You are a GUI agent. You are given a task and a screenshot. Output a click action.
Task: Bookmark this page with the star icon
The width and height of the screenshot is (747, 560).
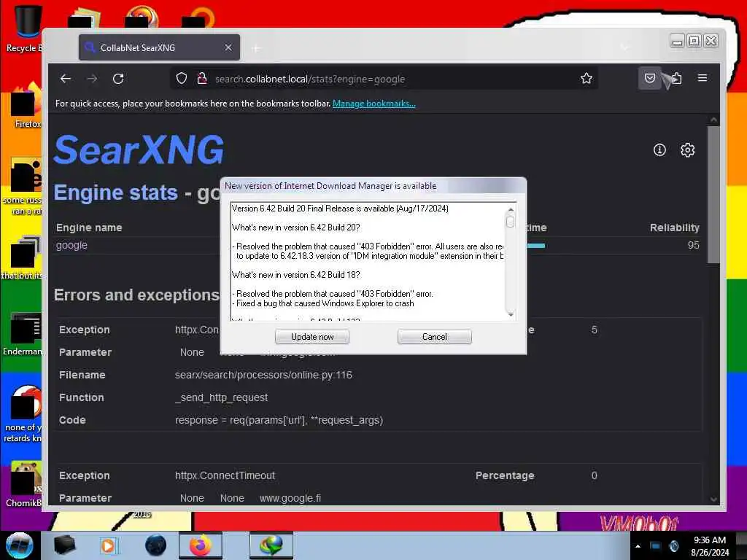click(x=587, y=78)
